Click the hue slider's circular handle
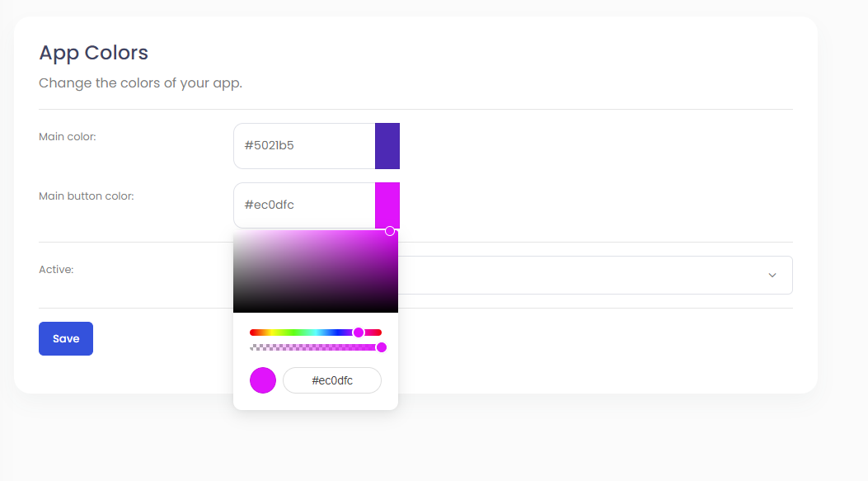 tap(359, 332)
